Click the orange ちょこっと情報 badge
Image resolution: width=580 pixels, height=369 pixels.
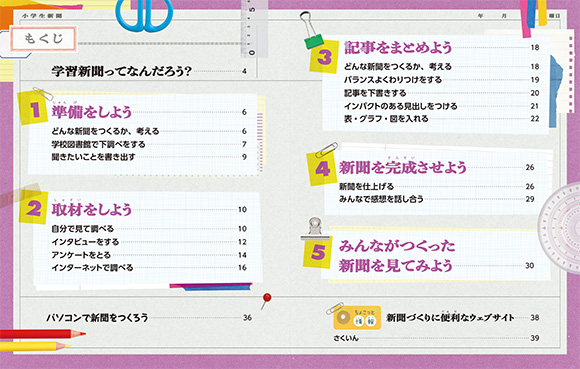pyautogui.click(x=357, y=317)
